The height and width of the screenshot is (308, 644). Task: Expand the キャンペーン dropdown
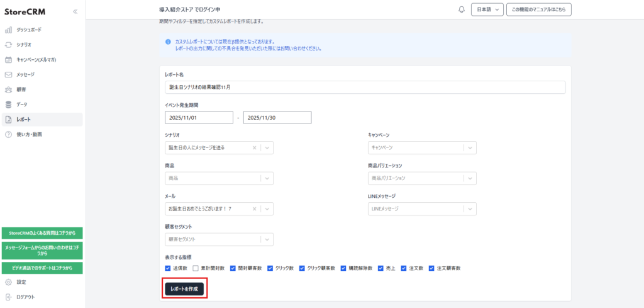470,148
